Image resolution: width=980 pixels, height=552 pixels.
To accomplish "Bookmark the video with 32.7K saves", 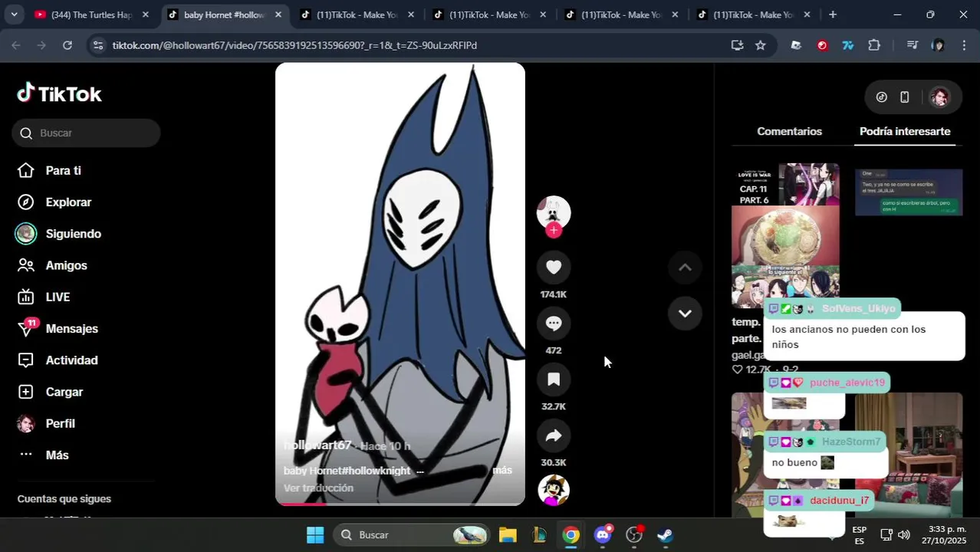I will coord(554,379).
